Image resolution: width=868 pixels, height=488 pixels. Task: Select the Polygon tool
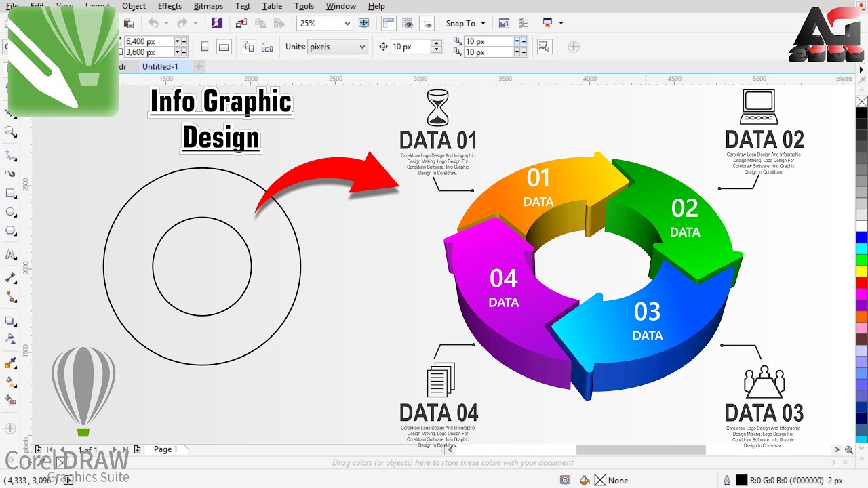coord(11,231)
